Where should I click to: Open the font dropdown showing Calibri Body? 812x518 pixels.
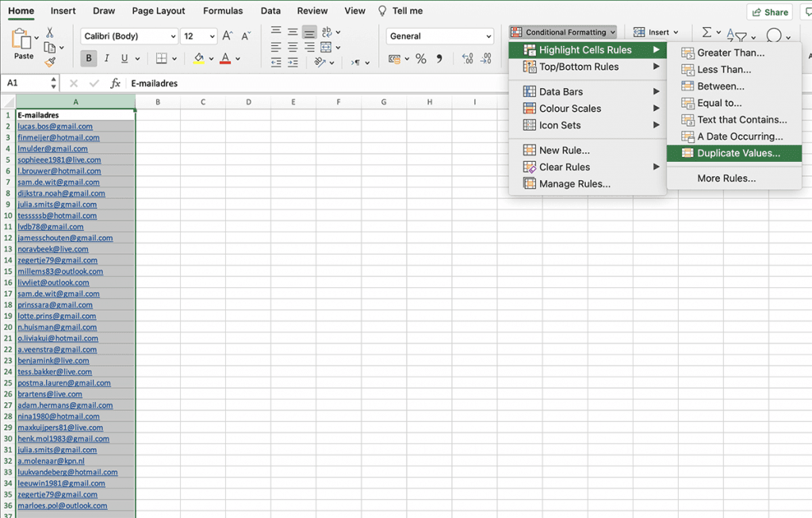click(128, 36)
